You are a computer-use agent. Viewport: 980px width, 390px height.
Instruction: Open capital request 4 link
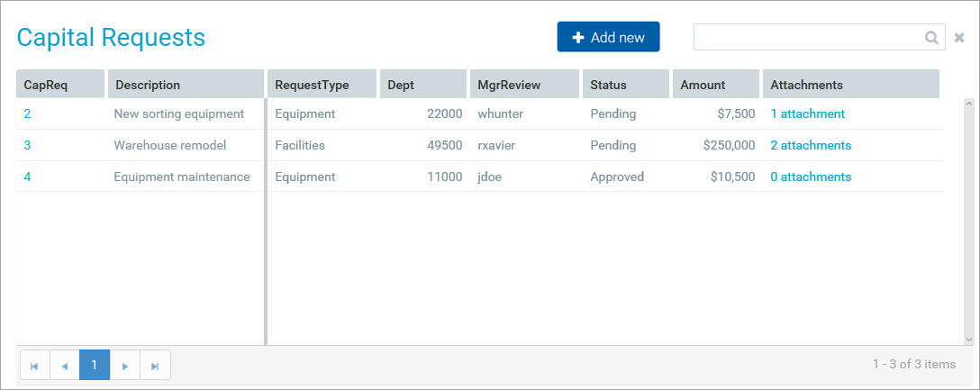coord(27,177)
